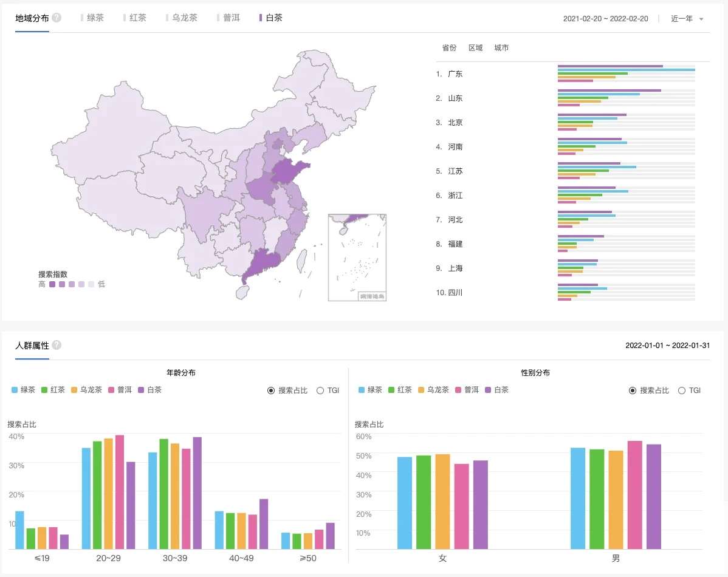
Task: Click the 南海诸岛 inset map
Action: coord(357,257)
